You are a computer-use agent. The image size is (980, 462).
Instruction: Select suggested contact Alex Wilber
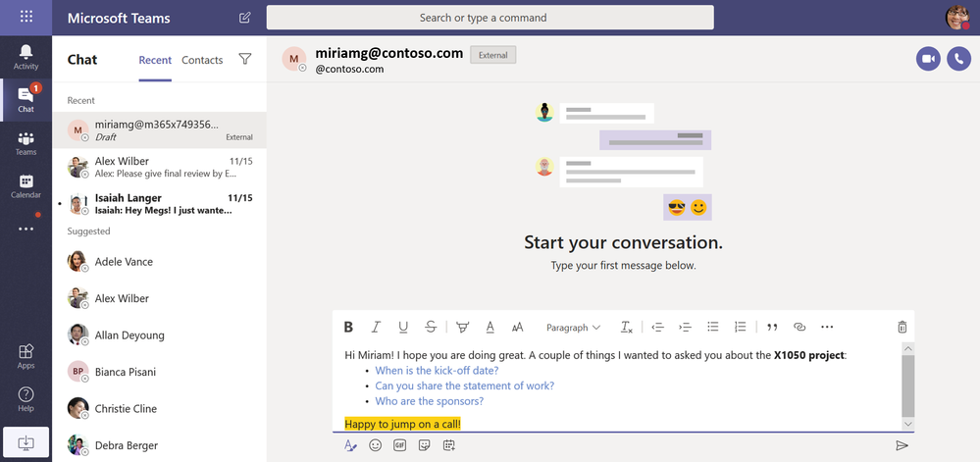point(159,298)
